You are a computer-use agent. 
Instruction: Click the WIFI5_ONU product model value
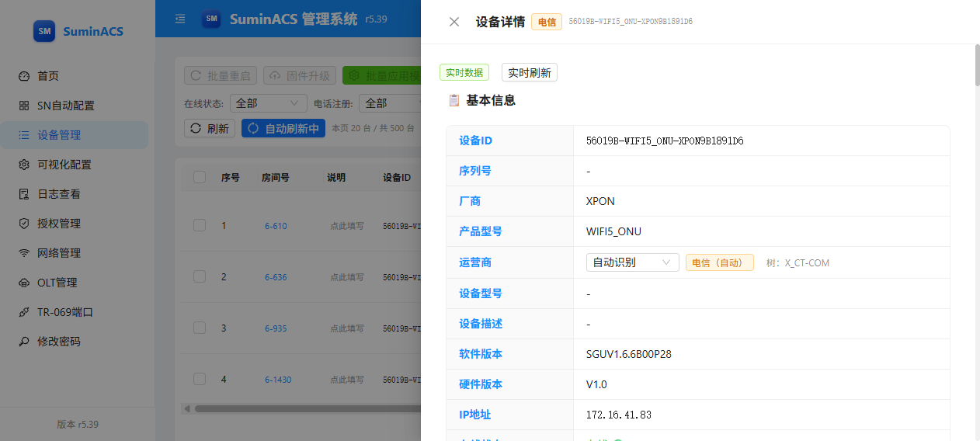[613, 231]
